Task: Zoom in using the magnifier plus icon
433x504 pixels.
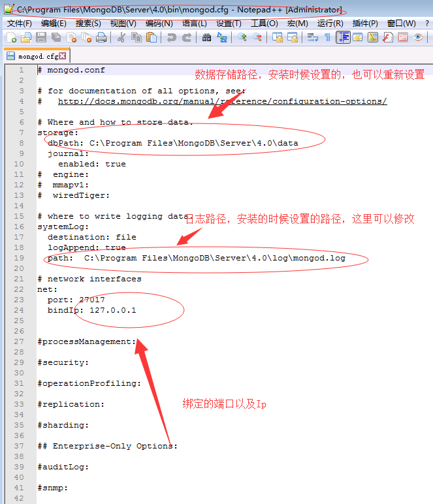Action: (x=242, y=38)
